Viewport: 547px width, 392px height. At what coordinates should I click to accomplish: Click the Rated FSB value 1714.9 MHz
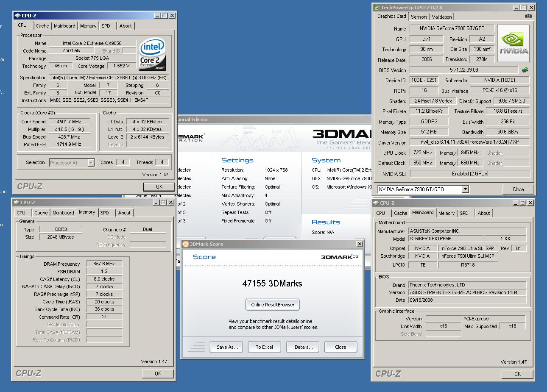[x=69, y=144]
